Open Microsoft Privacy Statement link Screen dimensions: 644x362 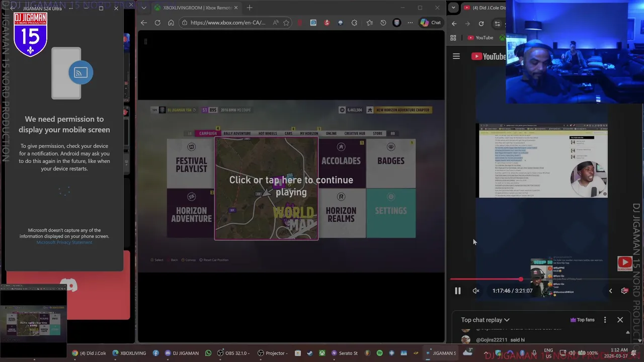point(64,242)
